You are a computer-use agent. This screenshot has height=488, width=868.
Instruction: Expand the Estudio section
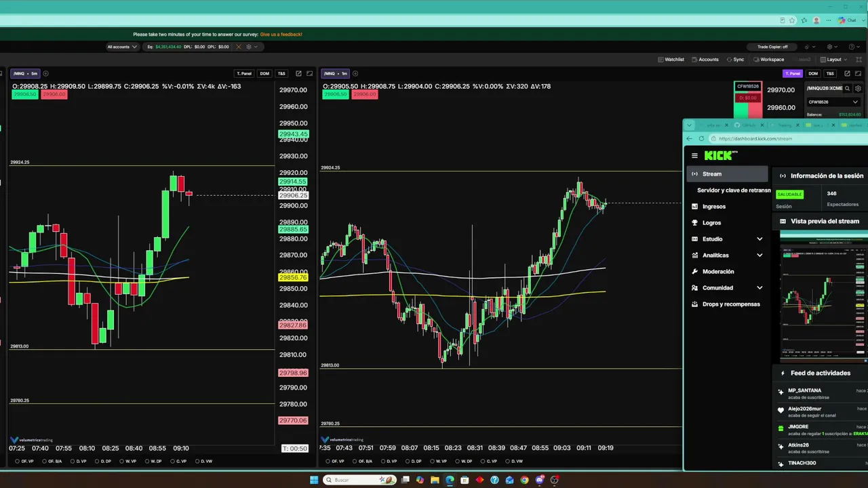coord(727,239)
